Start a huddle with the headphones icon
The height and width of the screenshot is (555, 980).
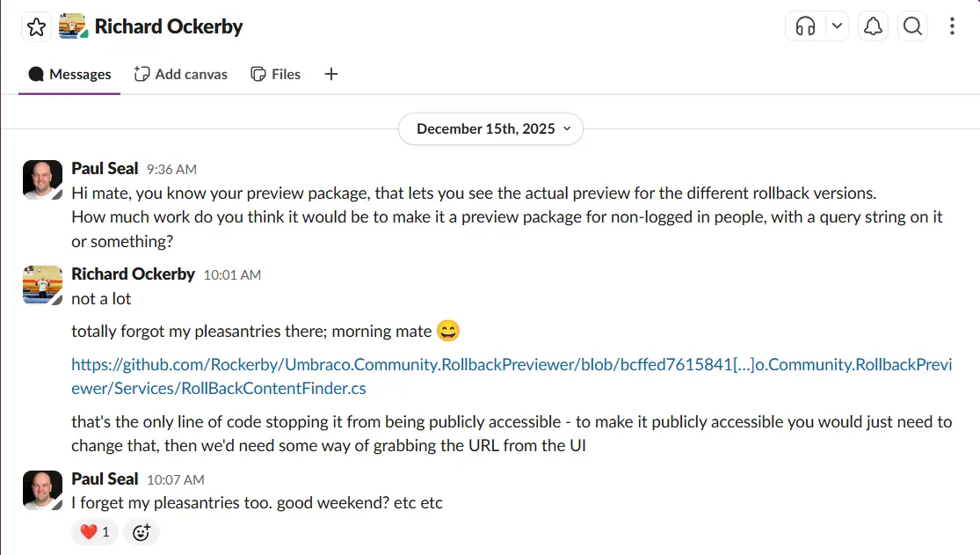point(805,27)
